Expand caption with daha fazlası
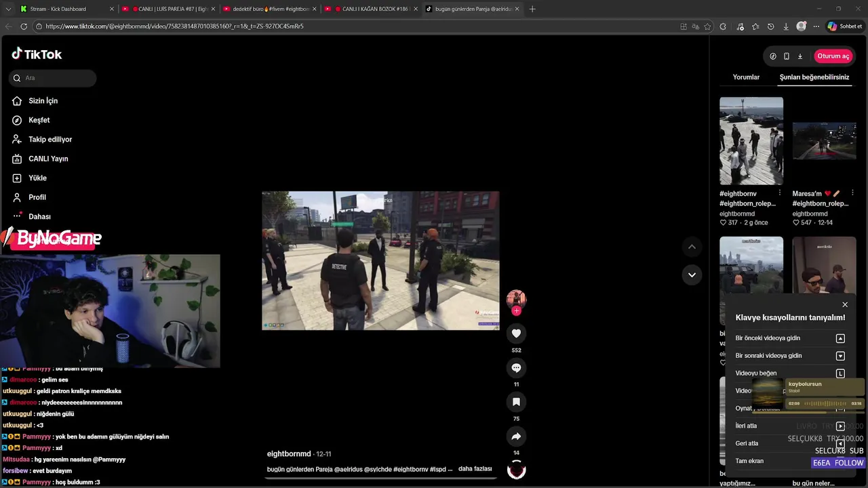The width and height of the screenshot is (868, 488). click(475, 468)
